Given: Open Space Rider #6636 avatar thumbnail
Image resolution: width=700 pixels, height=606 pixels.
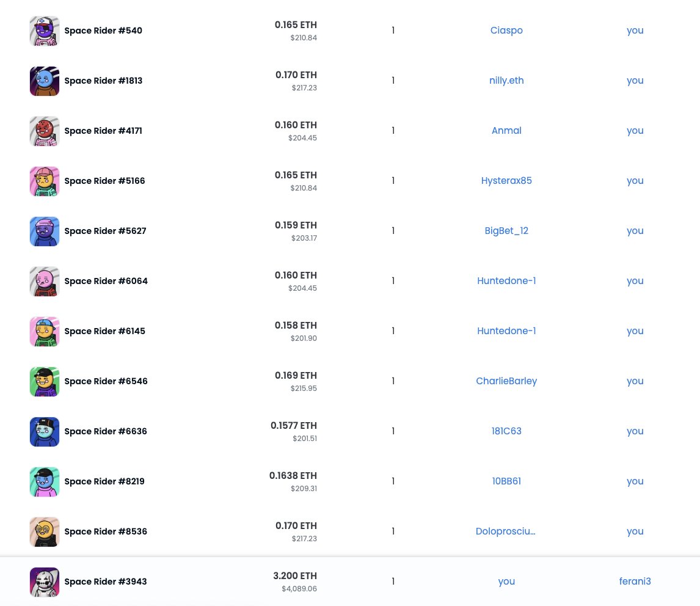Looking at the screenshot, I should (x=44, y=431).
